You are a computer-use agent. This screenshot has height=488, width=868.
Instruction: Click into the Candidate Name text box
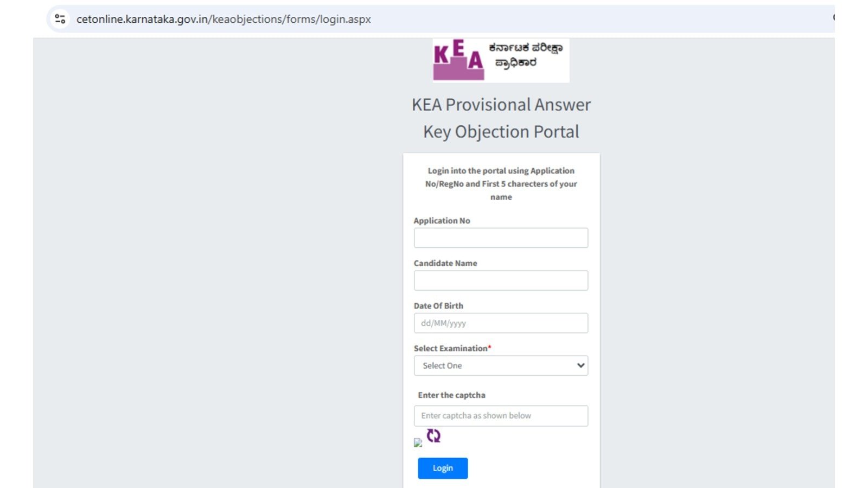(500, 280)
